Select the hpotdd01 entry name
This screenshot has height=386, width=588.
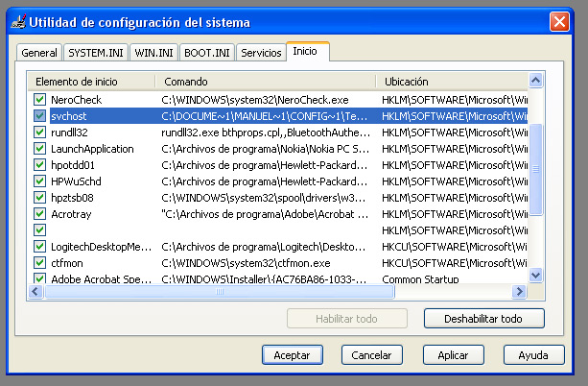(73, 165)
